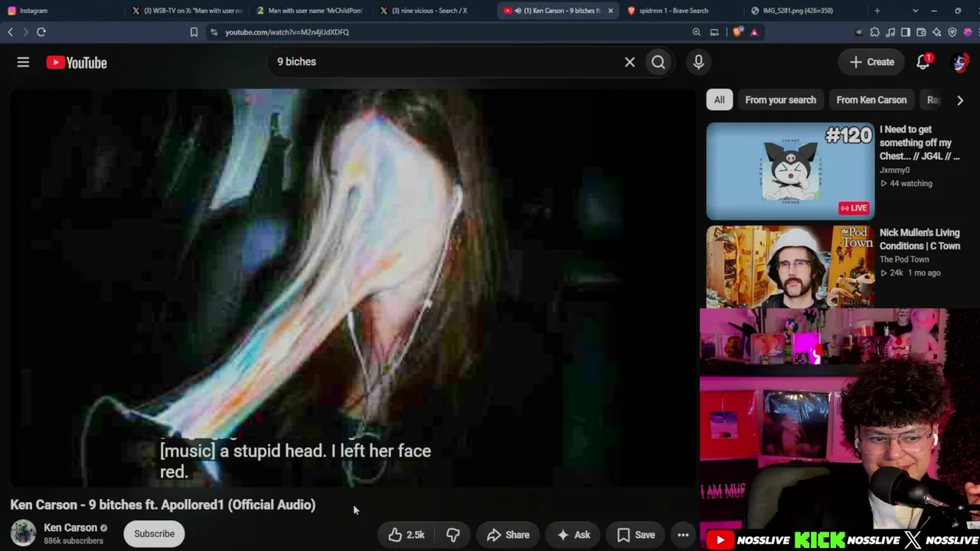This screenshot has height=551, width=980.
Task: Switch to the IMG_5281.png tab
Action: pyautogui.click(x=806, y=11)
